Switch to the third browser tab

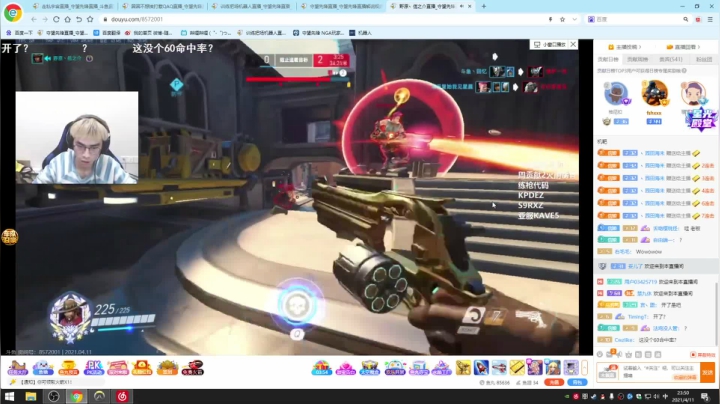252,6
